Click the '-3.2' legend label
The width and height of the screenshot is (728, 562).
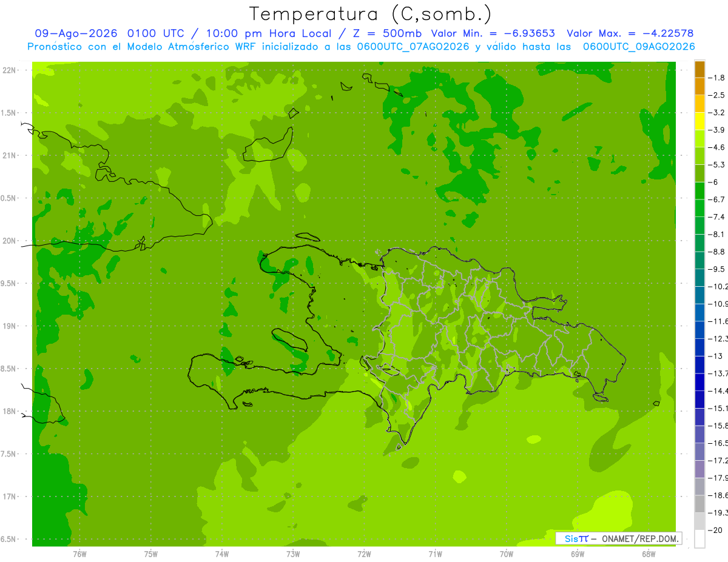[x=716, y=113]
